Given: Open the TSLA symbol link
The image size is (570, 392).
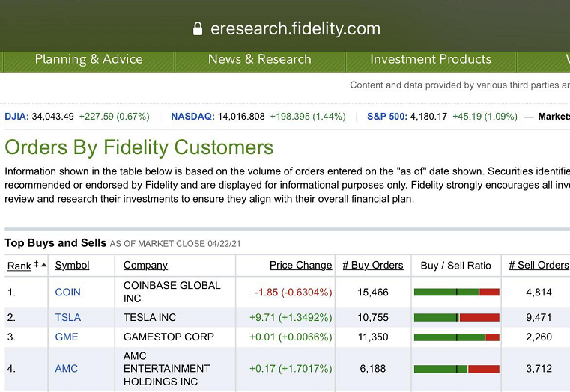Looking at the screenshot, I should [68, 318].
